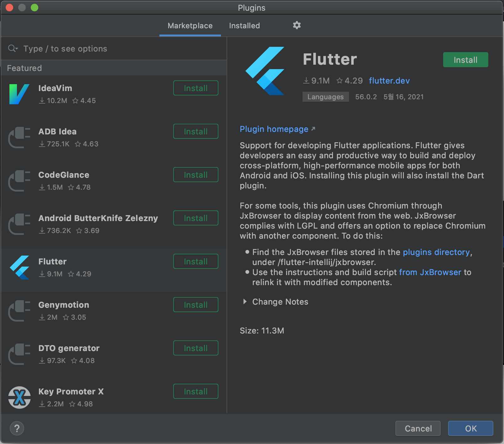
Task: Select the ADB Idea plugin name
Action: [57, 132]
